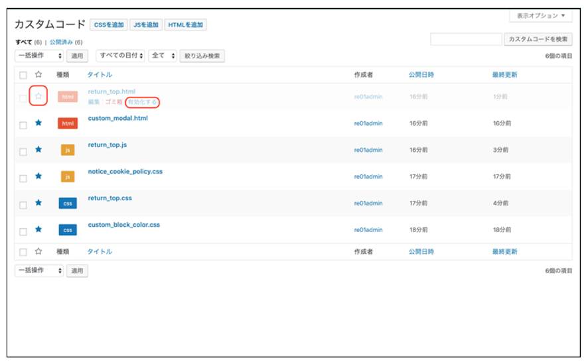The width and height of the screenshot is (588, 364).
Task: Click bottom 適用 apply button
Action: [77, 271]
